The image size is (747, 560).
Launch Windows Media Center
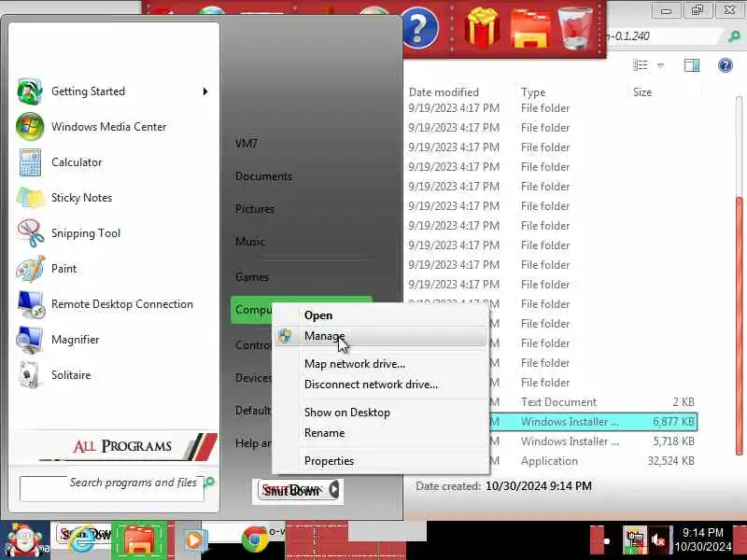108,127
